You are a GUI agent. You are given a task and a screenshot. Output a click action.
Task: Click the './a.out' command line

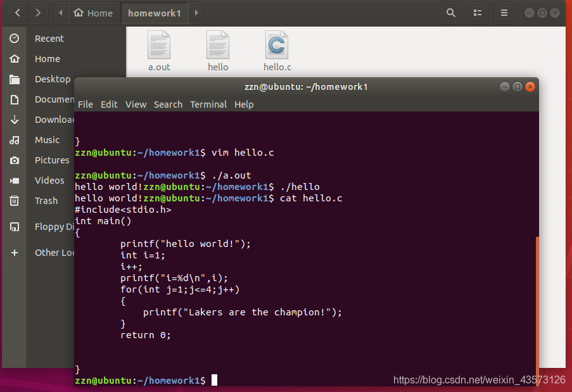click(163, 175)
